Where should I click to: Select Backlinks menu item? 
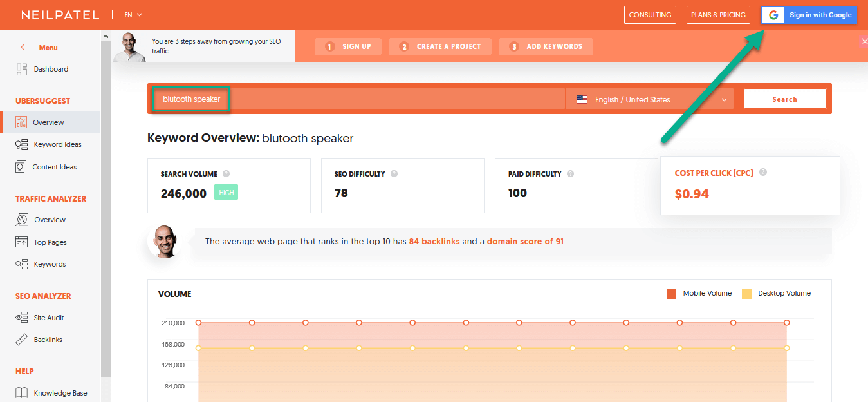click(x=48, y=340)
